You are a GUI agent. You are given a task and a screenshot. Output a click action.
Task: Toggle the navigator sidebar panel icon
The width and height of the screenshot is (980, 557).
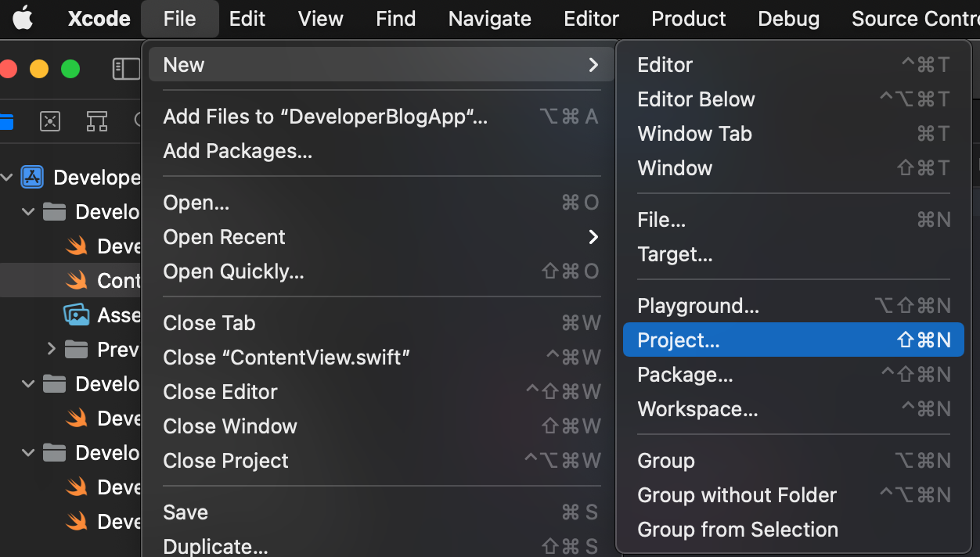click(126, 69)
